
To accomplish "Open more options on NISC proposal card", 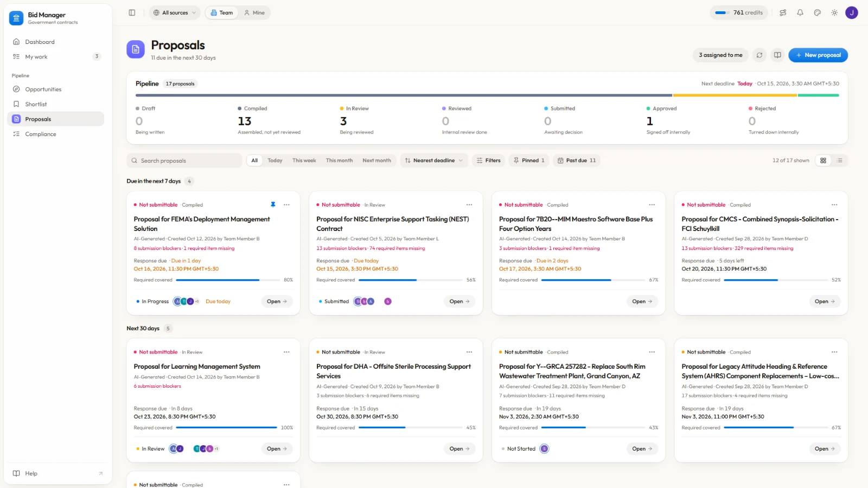I will click(469, 204).
